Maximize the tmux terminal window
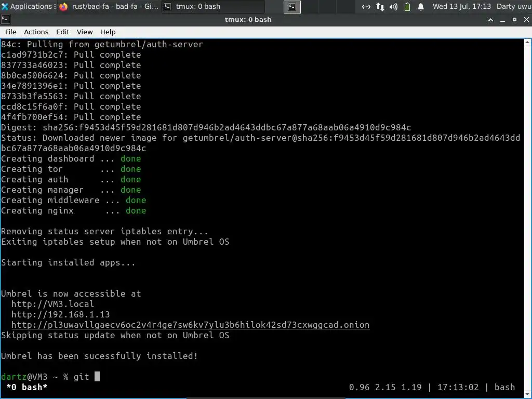 (x=514, y=20)
